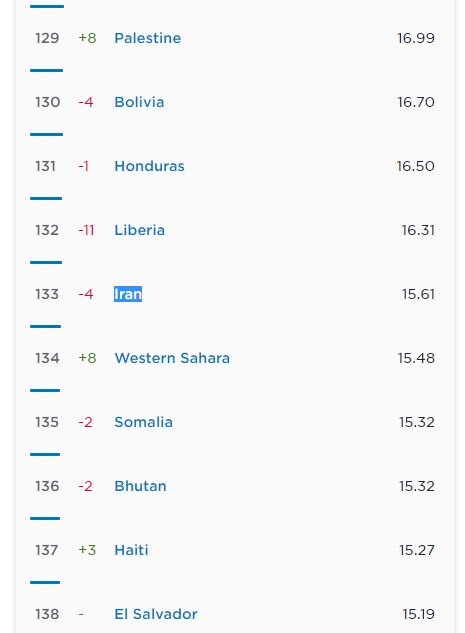This screenshot has height=633, width=465.
Task: Click the highlighted Iran link
Action: 128,294
